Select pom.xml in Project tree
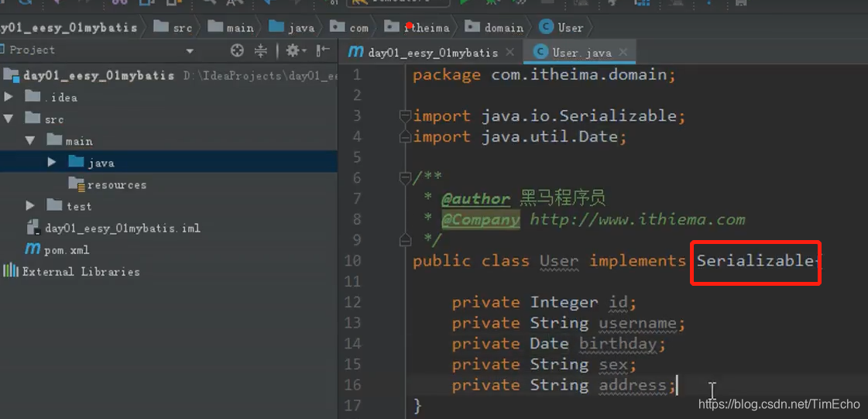The image size is (868, 419). (x=67, y=250)
